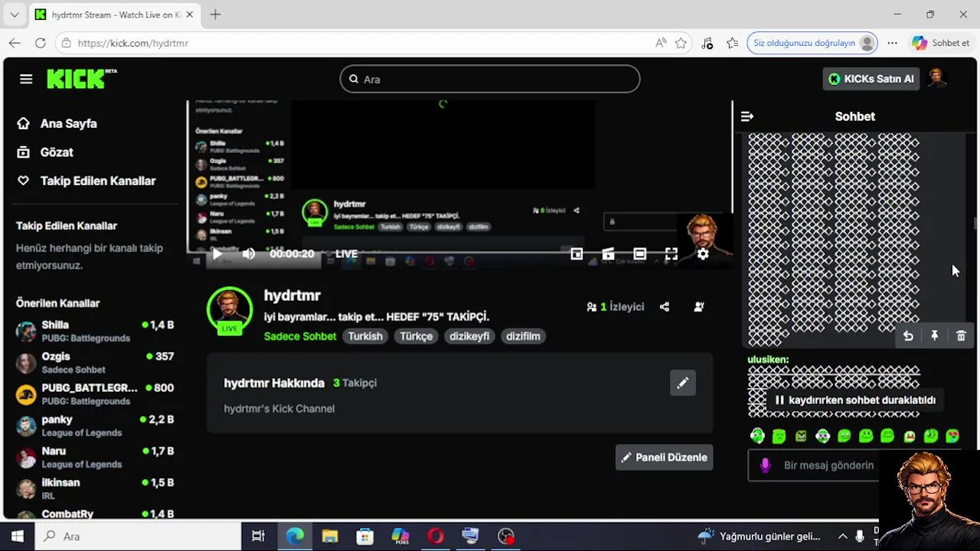Screen dimensions: 980x551
Task: Go to Ana Sayfa in sidebar
Action: pyautogui.click(x=68, y=123)
